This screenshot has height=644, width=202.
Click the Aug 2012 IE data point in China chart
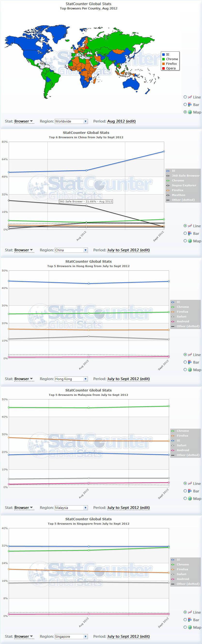[x=86, y=170]
